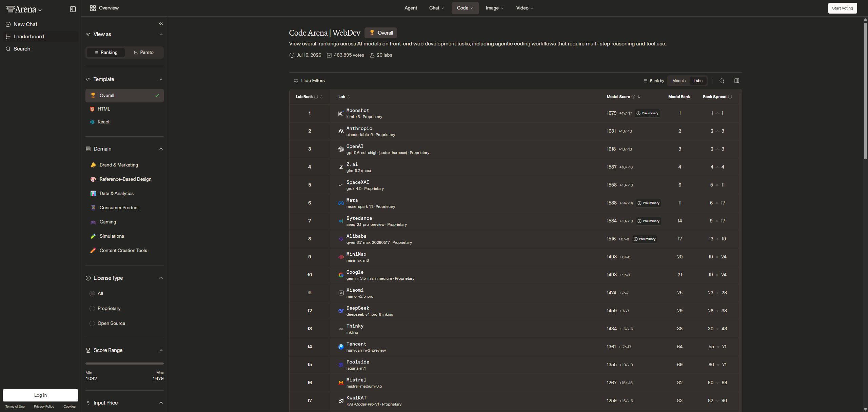Select the Overall template option
Viewport: 868px width, 412px height.
coord(124,96)
